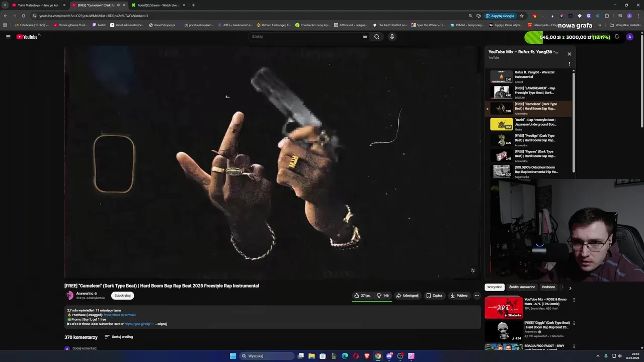This screenshot has width=644, height=362.
Task: Like the video (27 tys.)
Action: (362, 296)
